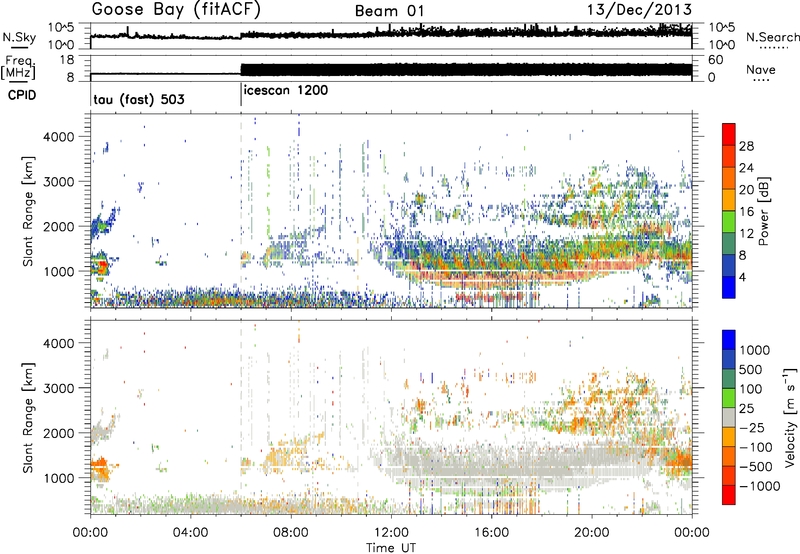Click the '12:00' time axis tick label
The width and height of the screenshot is (800, 554).
click(x=391, y=533)
